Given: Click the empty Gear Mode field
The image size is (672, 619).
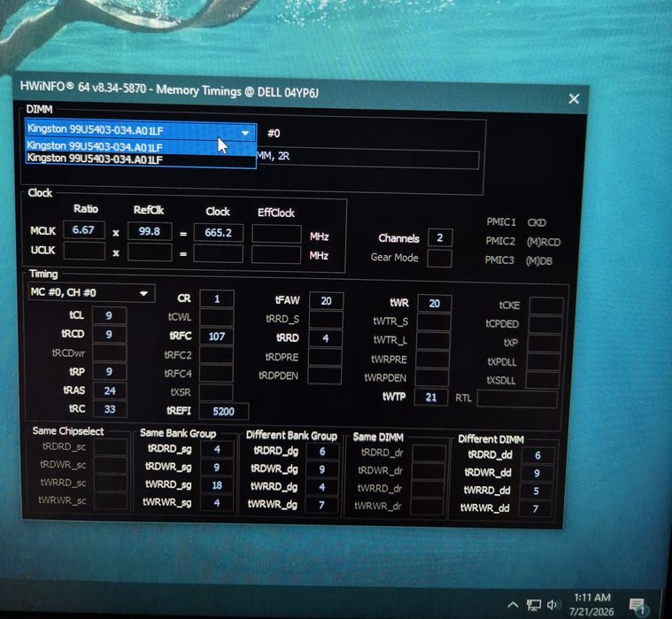Looking at the screenshot, I should pos(439,258).
